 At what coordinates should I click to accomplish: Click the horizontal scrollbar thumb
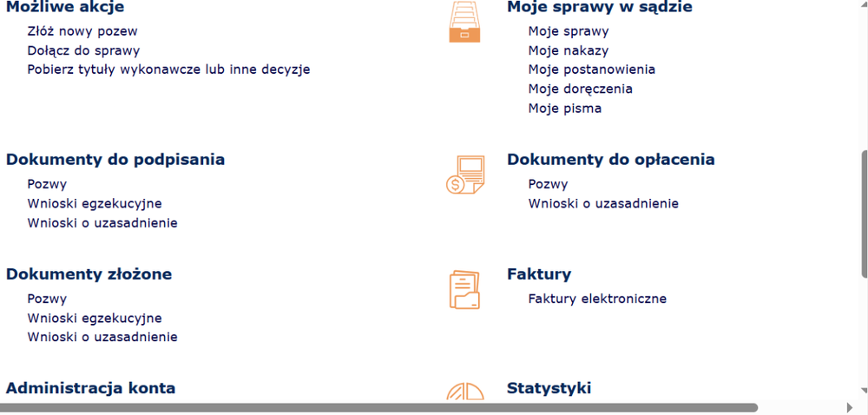[378, 408]
